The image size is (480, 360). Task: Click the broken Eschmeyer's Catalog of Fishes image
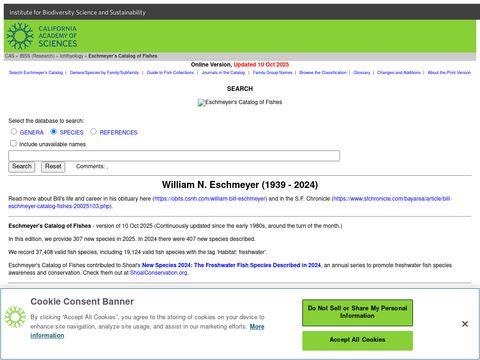(x=240, y=102)
